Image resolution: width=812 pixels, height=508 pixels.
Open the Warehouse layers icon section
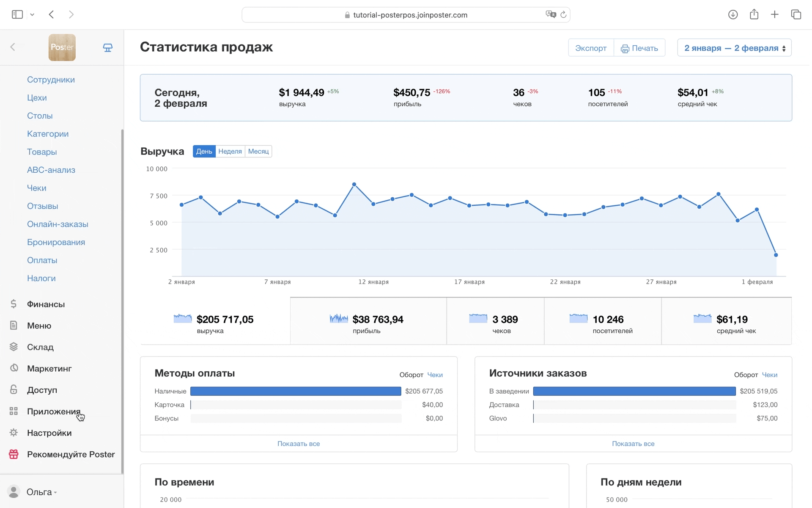tap(14, 347)
